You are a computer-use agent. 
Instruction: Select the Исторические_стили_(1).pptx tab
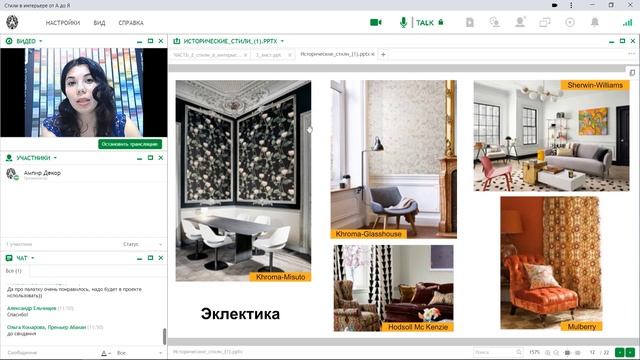tap(335, 54)
